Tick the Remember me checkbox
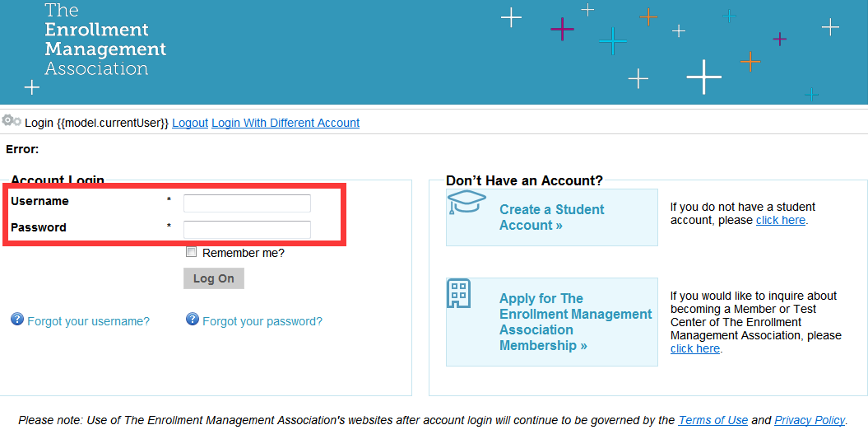The height and width of the screenshot is (439, 868). point(192,252)
